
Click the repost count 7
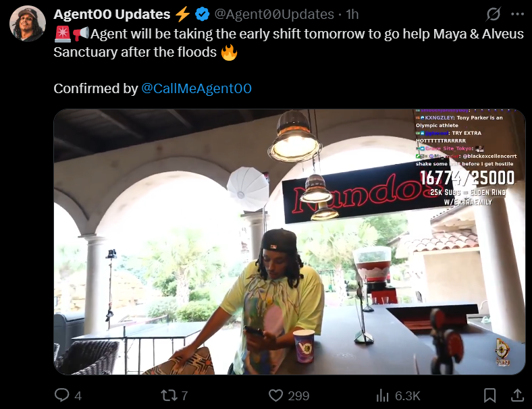(x=184, y=396)
